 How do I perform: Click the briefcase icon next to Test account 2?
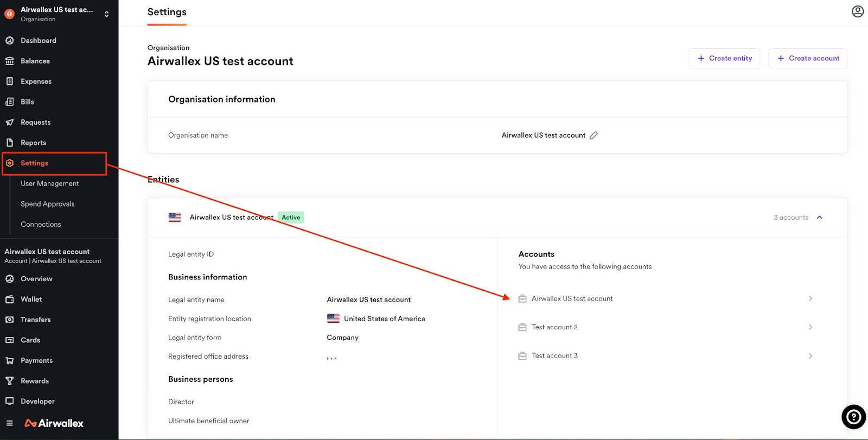pyautogui.click(x=522, y=327)
